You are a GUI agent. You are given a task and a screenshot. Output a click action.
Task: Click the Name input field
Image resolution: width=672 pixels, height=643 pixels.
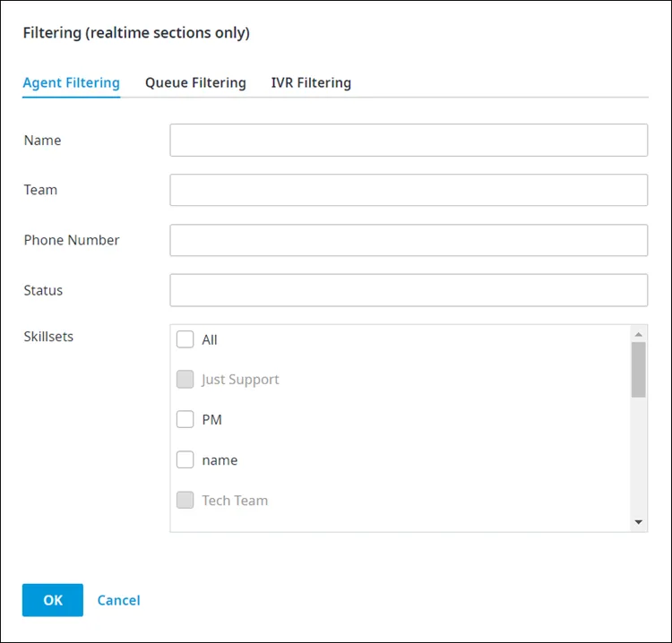(409, 140)
